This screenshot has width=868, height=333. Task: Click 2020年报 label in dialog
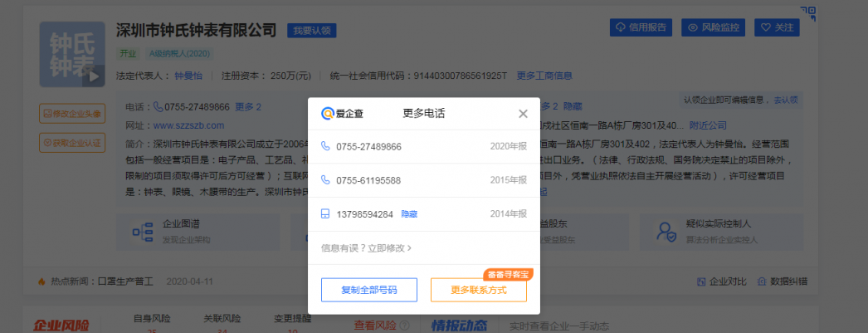[x=508, y=147]
